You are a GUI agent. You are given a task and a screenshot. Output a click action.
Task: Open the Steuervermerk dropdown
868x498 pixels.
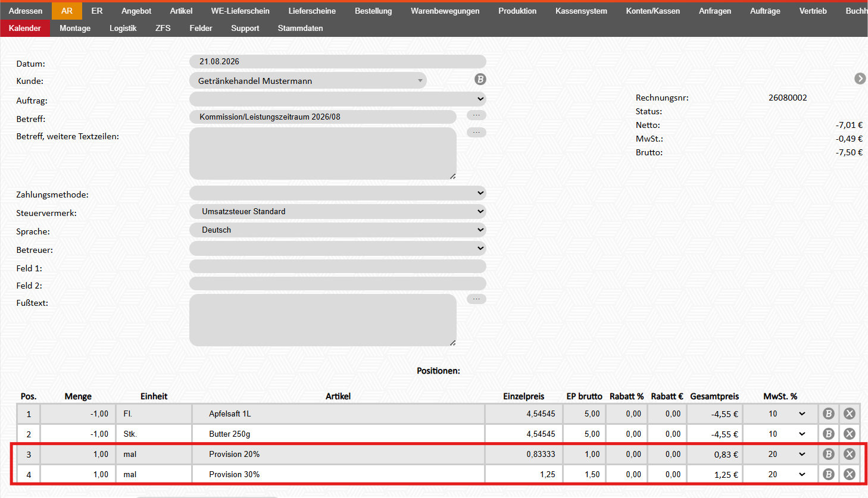click(x=338, y=211)
